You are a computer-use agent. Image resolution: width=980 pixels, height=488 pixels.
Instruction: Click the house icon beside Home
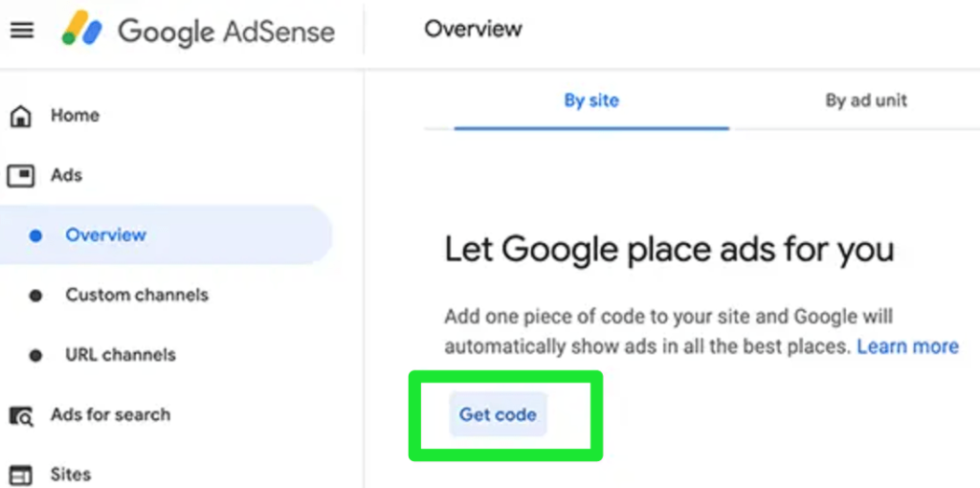click(21, 116)
